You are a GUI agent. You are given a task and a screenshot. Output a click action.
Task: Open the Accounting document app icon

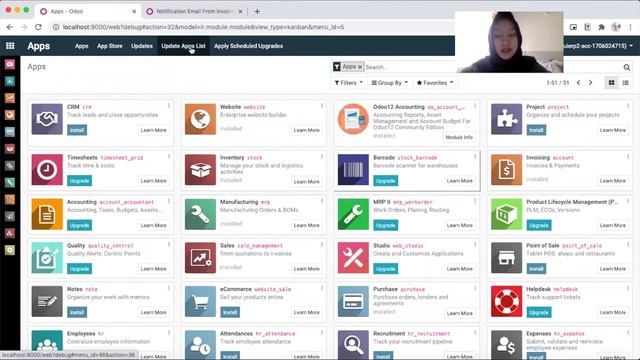coord(47,214)
